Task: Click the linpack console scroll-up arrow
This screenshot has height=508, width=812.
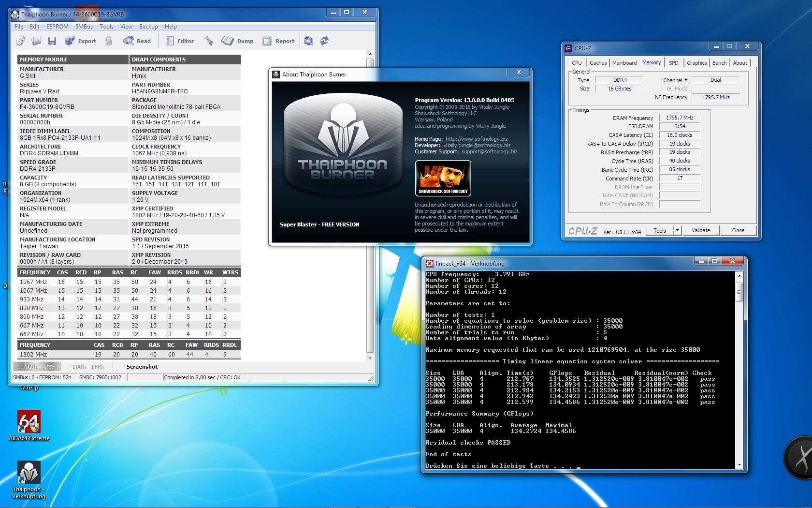Action: [739, 275]
